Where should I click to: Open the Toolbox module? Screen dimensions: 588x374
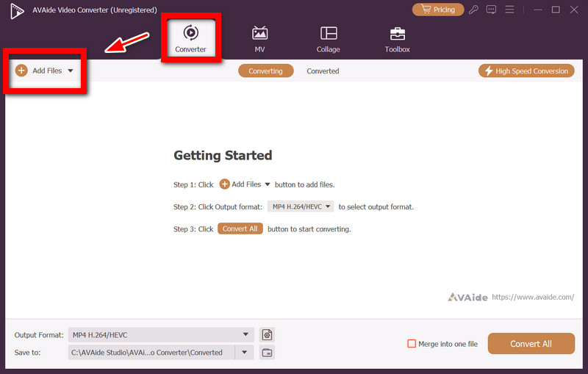pos(397,39)
